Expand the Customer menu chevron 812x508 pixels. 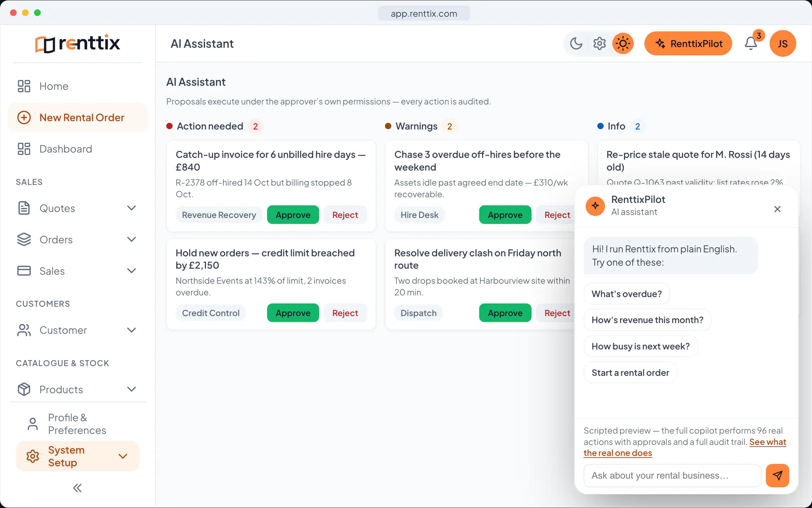click(x=132, y=330)
